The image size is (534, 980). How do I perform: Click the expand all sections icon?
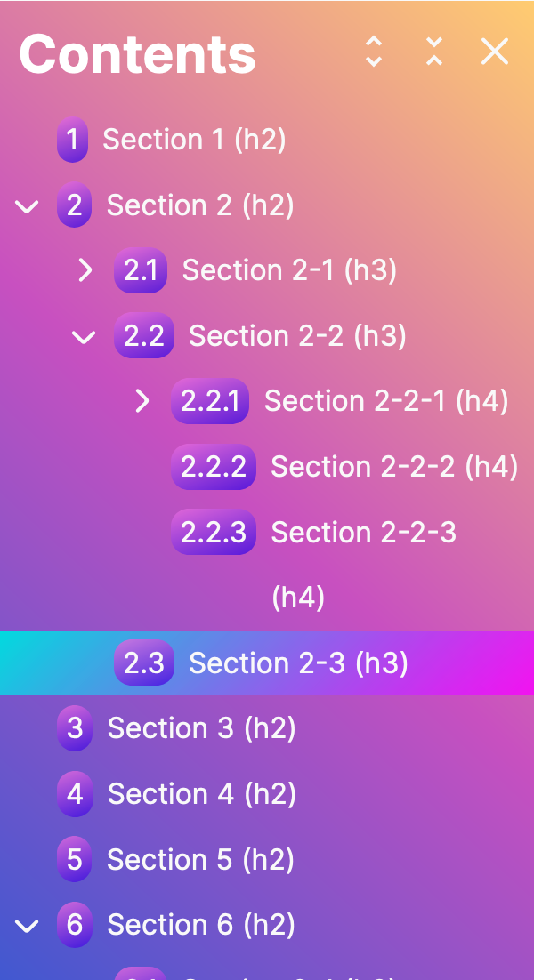374,52
